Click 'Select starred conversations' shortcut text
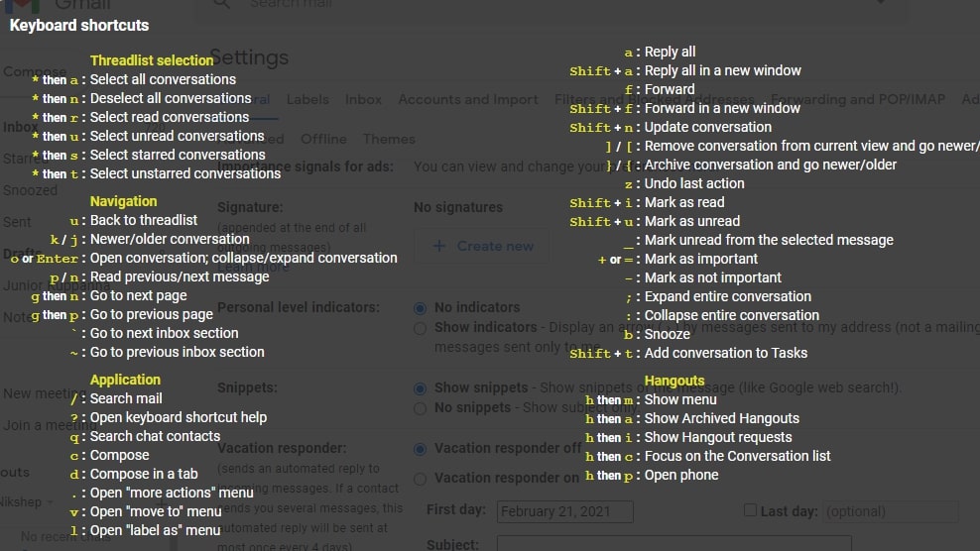Screen dimensions: 980x551 [178, 155]
